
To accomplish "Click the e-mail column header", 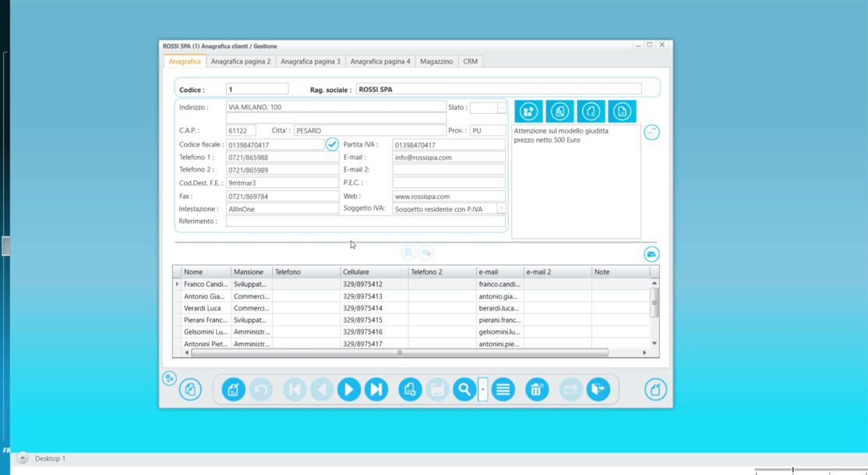I will click(x=500, y=272).
